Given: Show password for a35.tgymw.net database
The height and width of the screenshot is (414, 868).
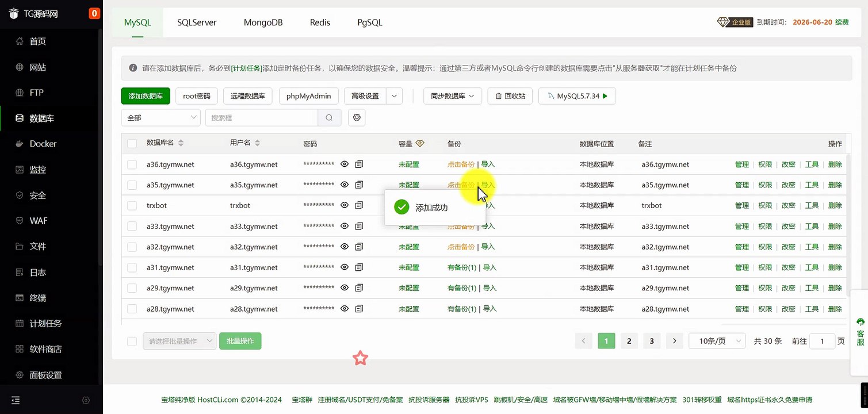Looking at the screenshot, I should pos(345,185).
